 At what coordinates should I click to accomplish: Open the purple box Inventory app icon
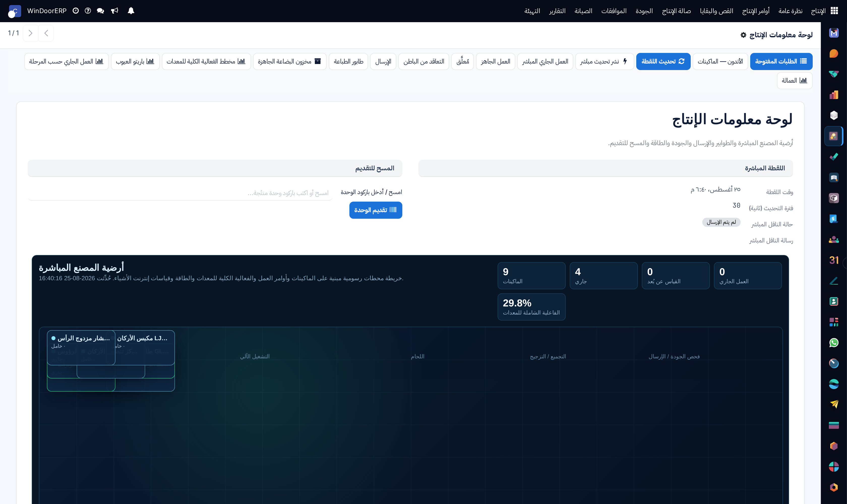(x=833, y=198)
